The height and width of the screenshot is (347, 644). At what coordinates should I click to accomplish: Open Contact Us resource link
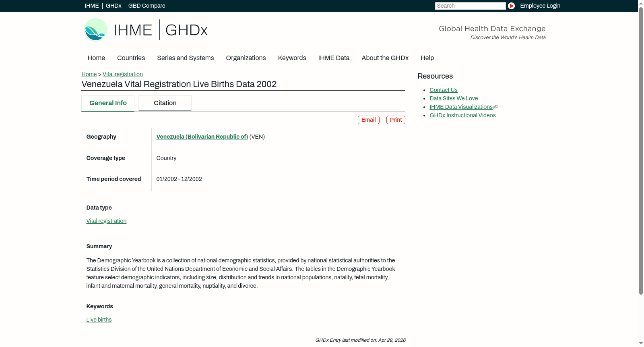[x=444, y=90]
